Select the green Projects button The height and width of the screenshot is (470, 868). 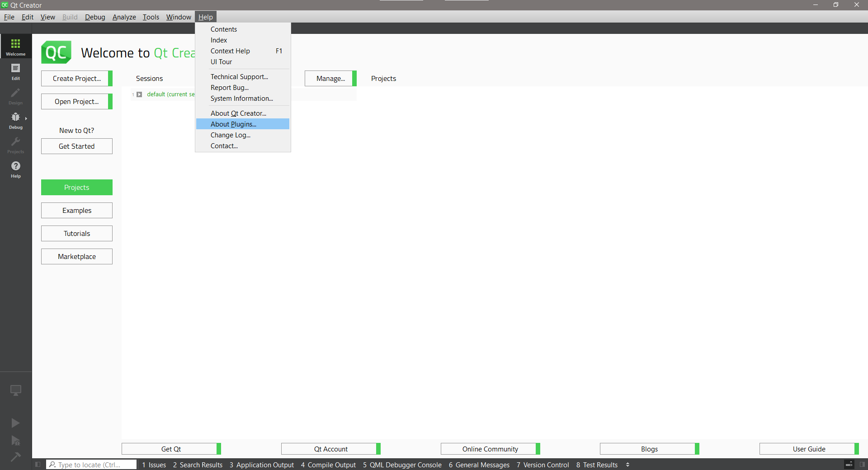click(x=77, y=188)
